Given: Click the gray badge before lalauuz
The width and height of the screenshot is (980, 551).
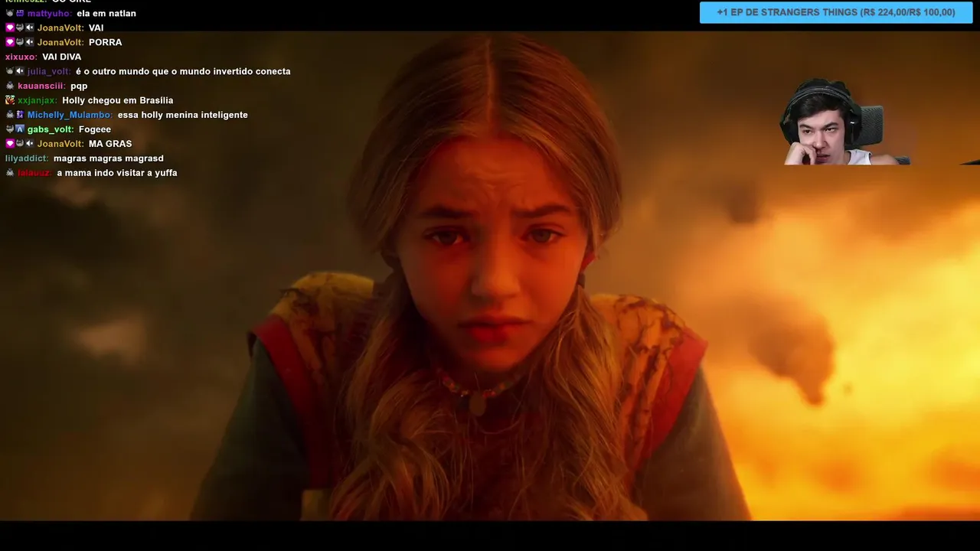Looking at the screenshot, I should (10, 173).
